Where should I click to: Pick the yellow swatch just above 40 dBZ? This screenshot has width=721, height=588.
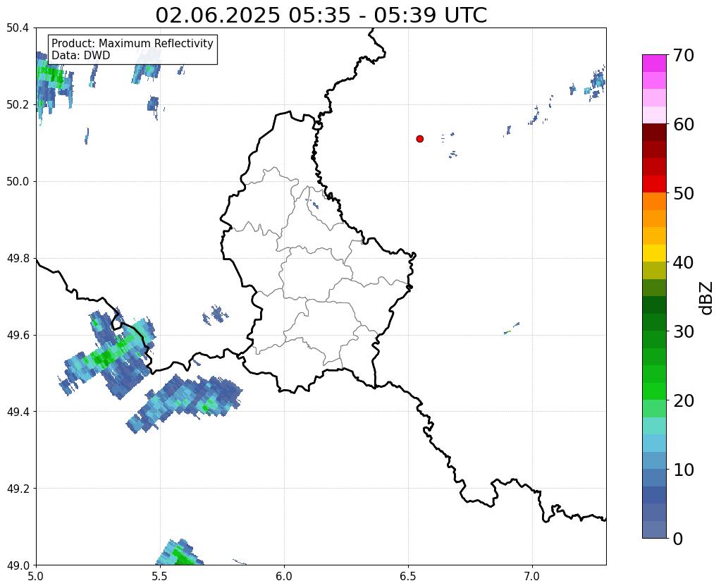tap(654, 253)
